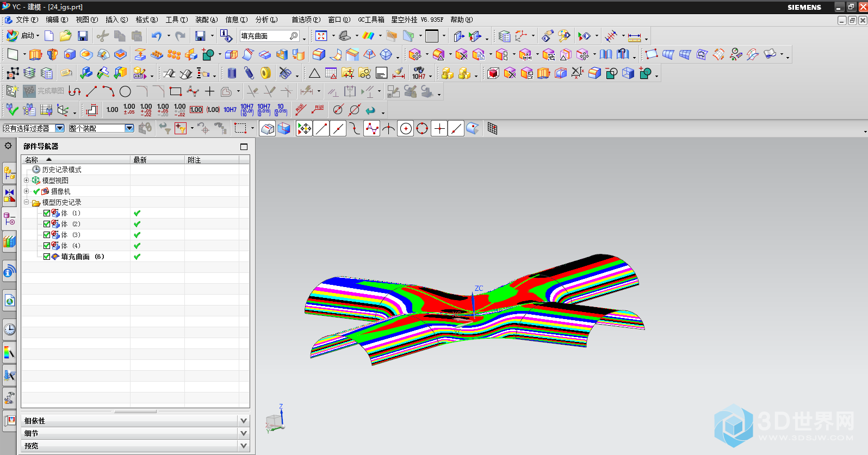Viewport: 868px width, 455px height.
Task: Click the Fit view icon
Action: point(321,36)
